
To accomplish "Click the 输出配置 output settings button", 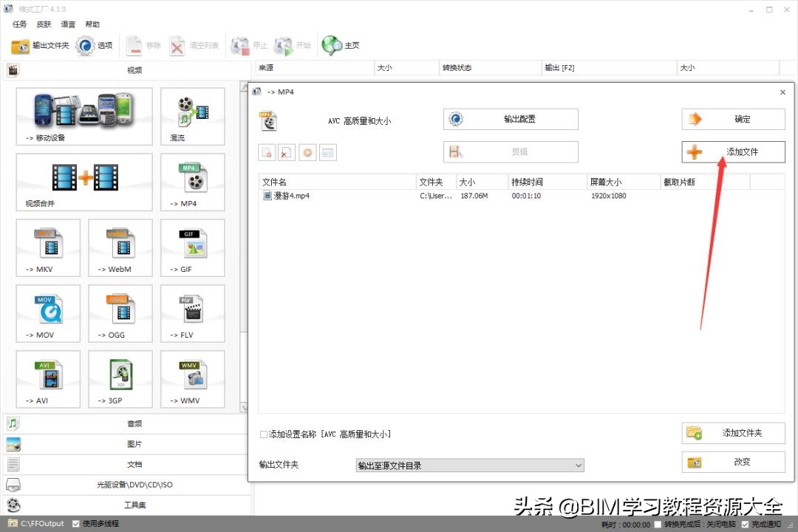I will pyautogui.click(x=510, y=119).
